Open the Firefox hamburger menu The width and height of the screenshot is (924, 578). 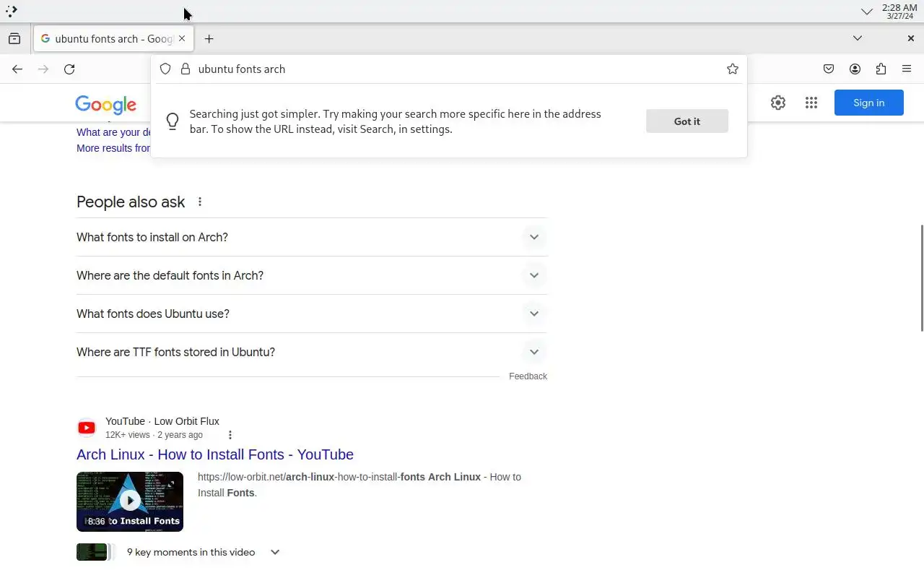[x=907, y=69]
